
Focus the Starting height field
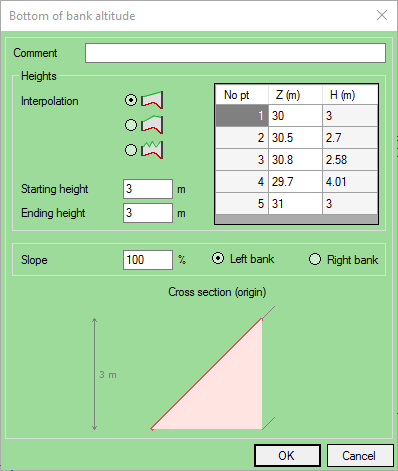point(148,189)
